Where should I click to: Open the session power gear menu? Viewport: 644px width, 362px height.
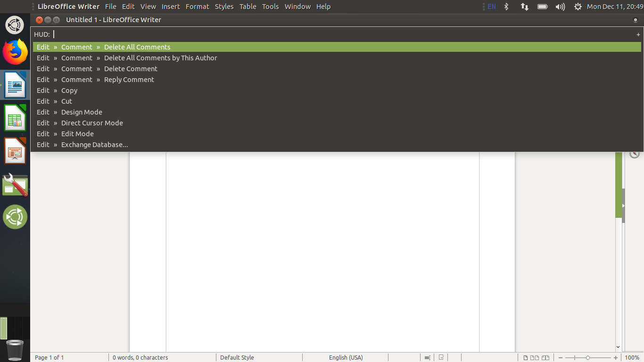coord(578,7)
